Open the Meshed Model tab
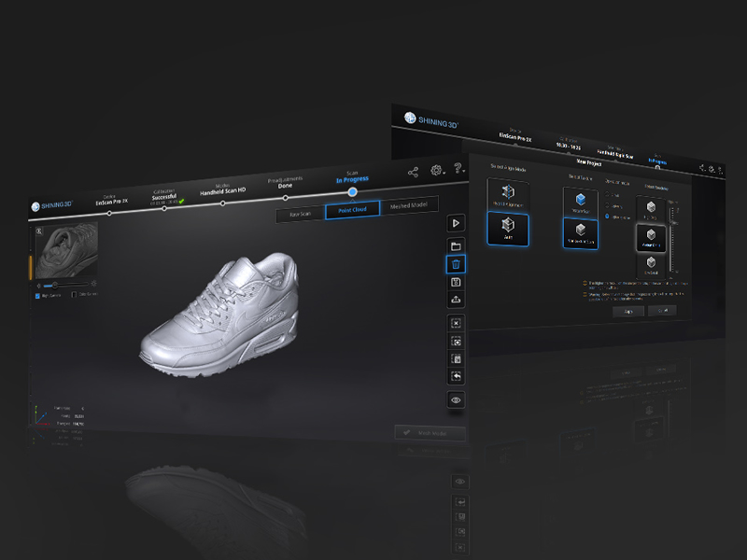This screenshot has width=747, height=560. (x=408, y=205)
